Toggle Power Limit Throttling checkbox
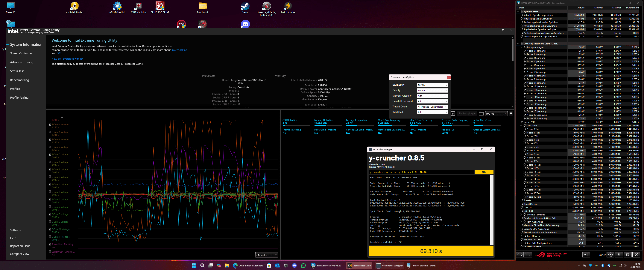 (50, 244)
